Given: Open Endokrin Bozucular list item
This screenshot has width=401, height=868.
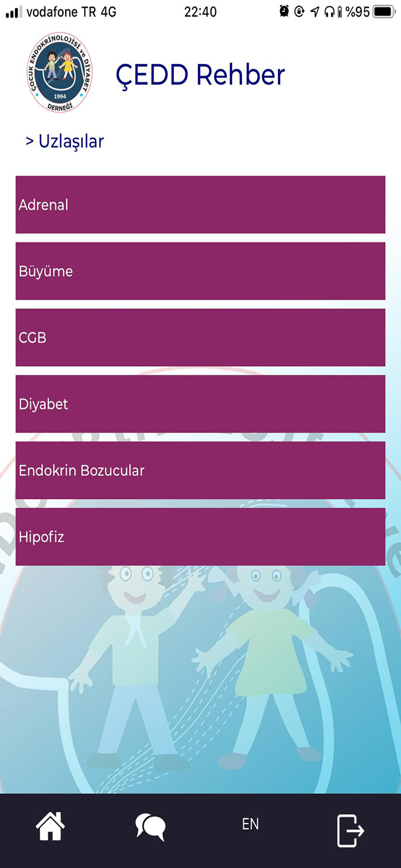Looking at the screenshot, I should [200, 470].
